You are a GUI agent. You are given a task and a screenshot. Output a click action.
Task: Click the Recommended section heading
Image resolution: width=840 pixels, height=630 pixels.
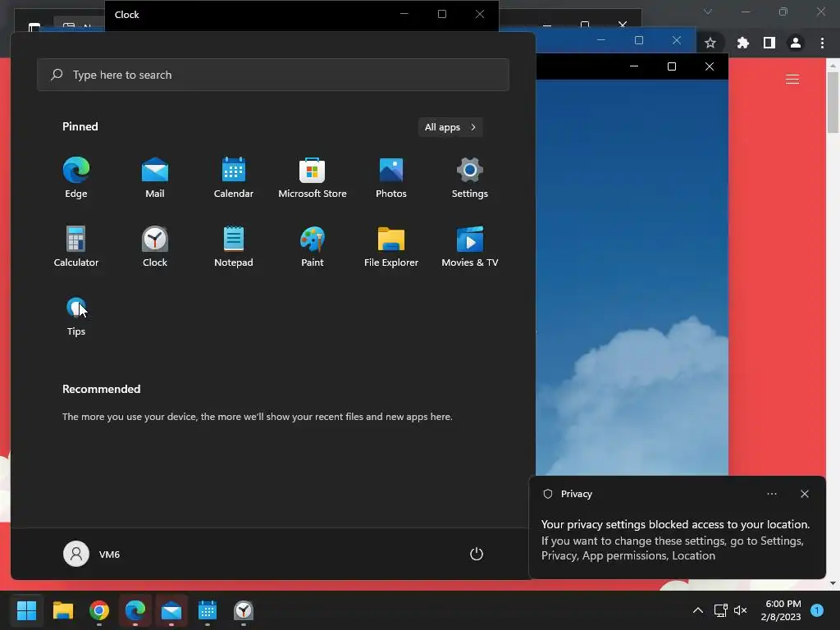(101, 389)
